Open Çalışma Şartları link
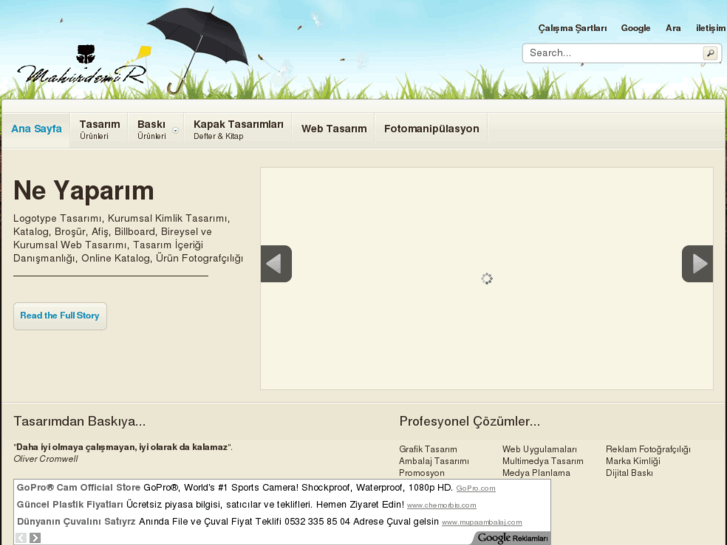This screenshot has width=727, height=545. tap(573, 28)
